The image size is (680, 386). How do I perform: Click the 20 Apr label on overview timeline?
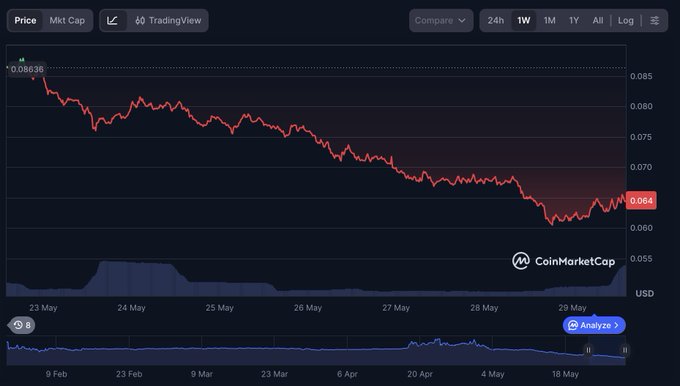(419, 374)
